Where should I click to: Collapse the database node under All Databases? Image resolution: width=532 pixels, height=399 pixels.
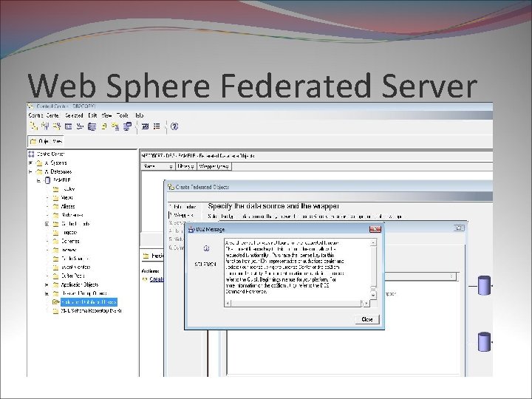pos(38,180)
